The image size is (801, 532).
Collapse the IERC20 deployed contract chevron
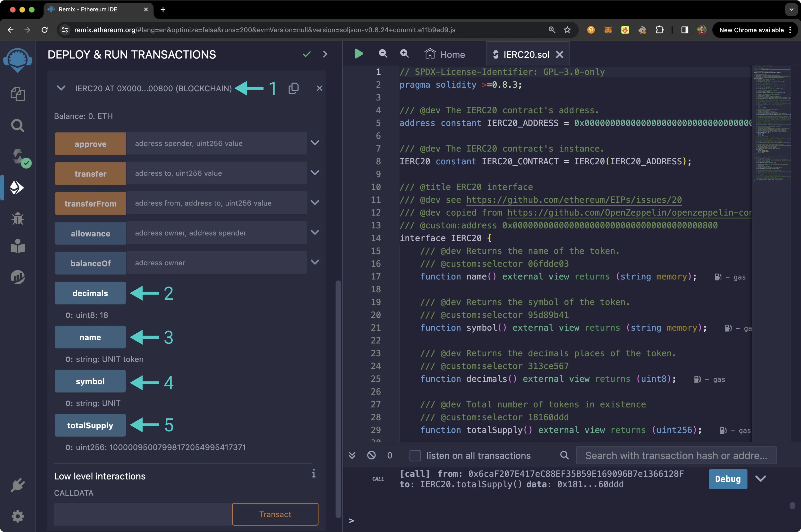[61, 88]
